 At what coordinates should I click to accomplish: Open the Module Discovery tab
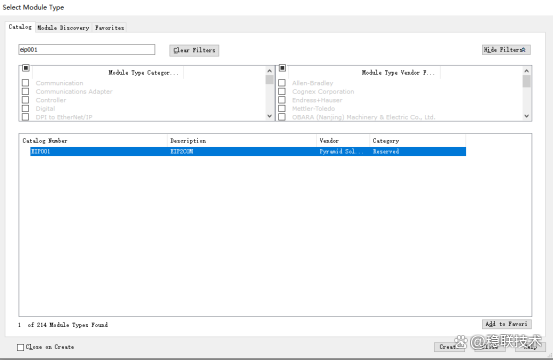coord(63,27)
